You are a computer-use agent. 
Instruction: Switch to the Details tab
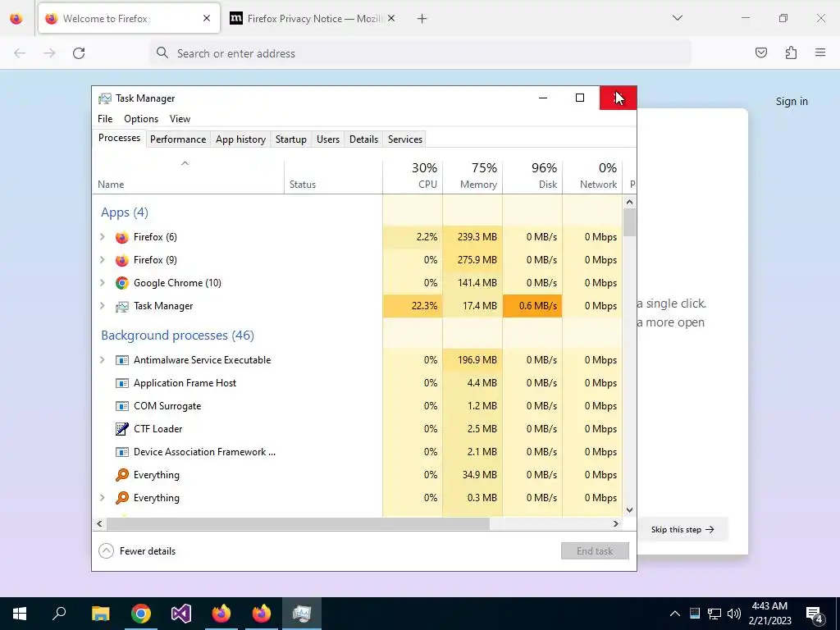coord(363,139)
